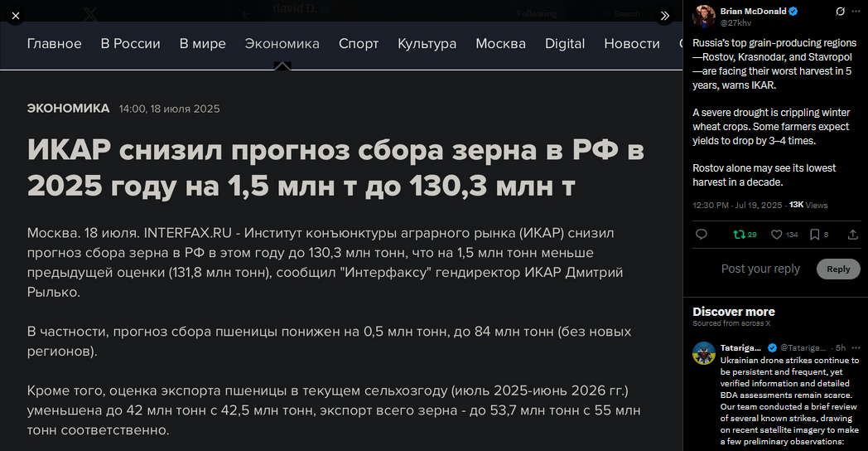Viewport: 868px width, 451px height.
Task: Click the @Tatariga... handle
Action: coord(803,348)
